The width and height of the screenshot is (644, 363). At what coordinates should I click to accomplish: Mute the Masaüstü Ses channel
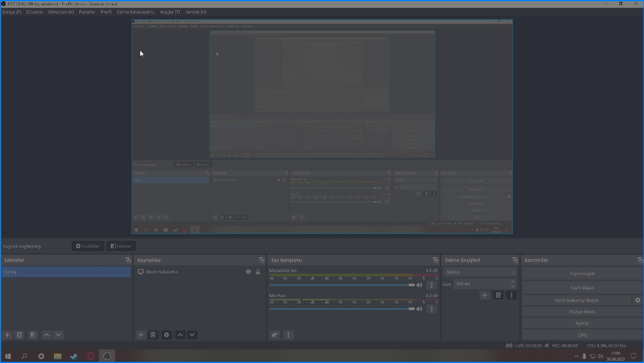(x=419, y=285)
